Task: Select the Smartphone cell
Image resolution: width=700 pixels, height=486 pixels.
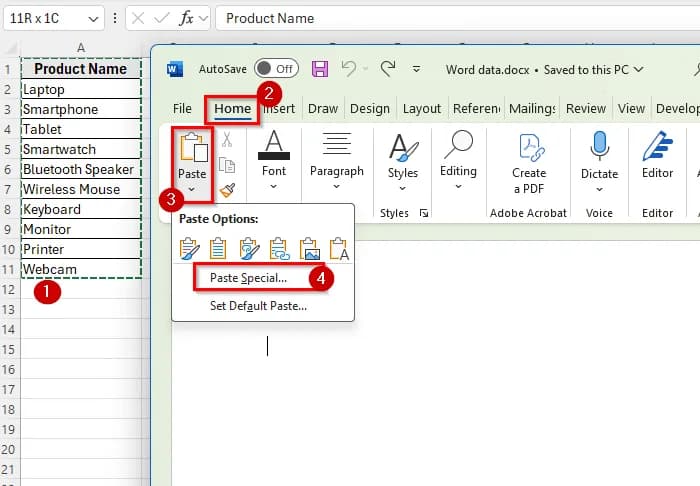Action: point(81,109)
